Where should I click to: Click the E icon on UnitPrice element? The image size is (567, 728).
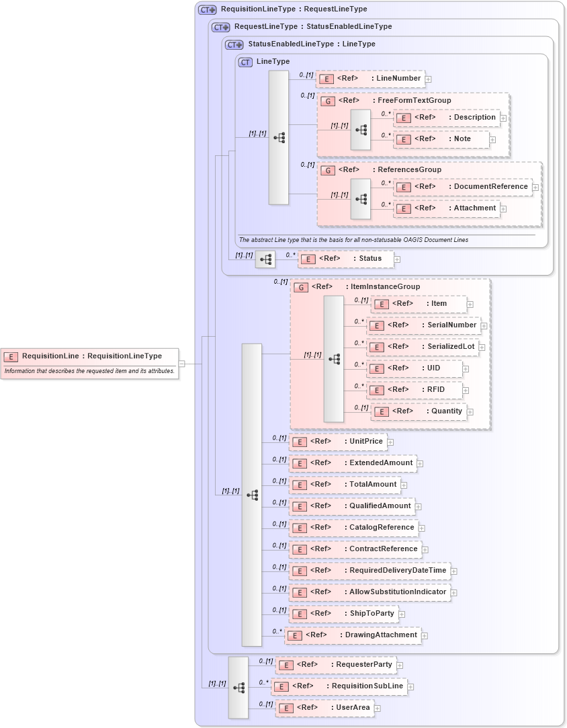[300, 442]
